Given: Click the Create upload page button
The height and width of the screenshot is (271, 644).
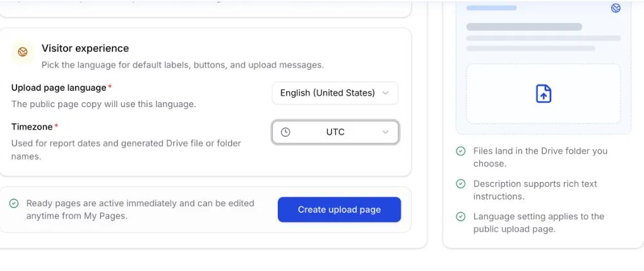Looking at the screenshot, I should [x=339, y=209].
